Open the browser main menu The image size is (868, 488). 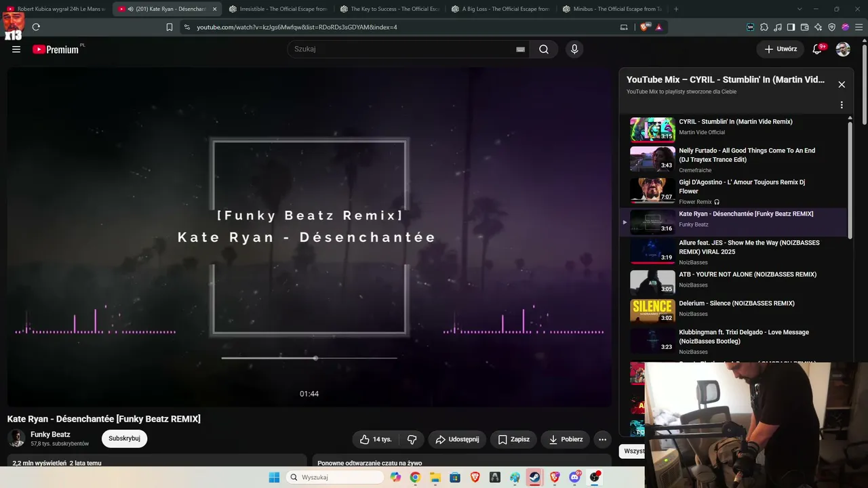tap(859, 27)
